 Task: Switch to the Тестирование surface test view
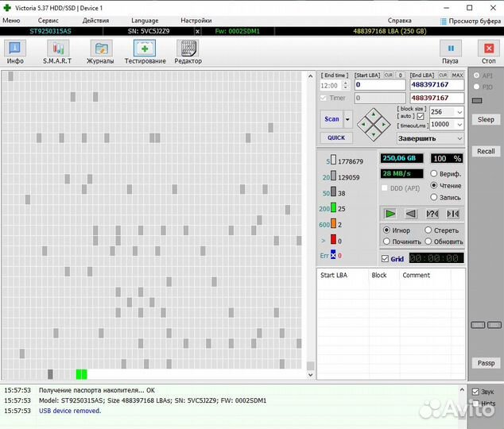(145, 52)
